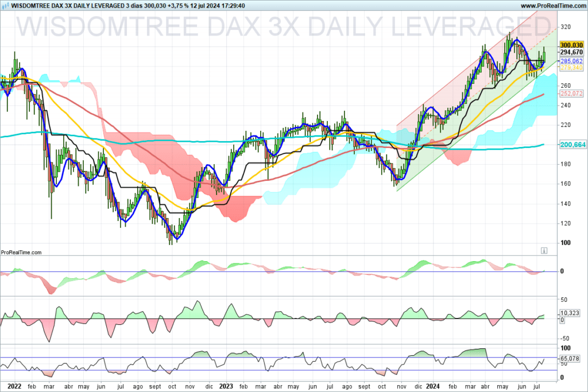Click the red 252,072 average label
This screenshot has width=588, height=392.
[571, 94]
